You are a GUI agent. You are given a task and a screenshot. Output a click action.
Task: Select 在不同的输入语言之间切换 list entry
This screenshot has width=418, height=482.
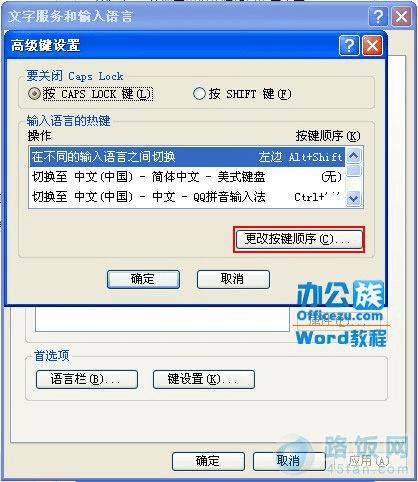tap(187, 157)
